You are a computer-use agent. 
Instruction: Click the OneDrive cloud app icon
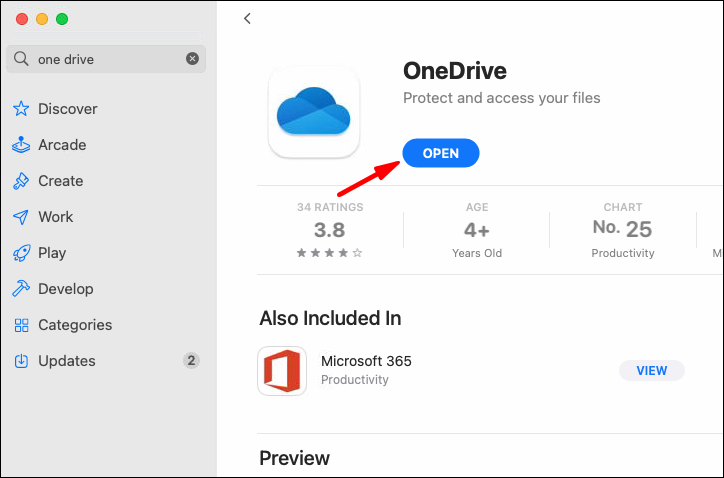[314, 112]
